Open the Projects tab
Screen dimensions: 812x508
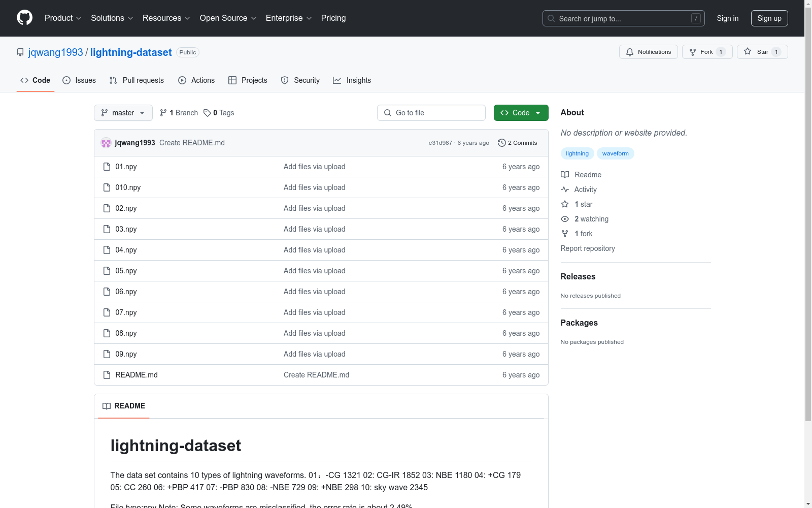[248, 80]
